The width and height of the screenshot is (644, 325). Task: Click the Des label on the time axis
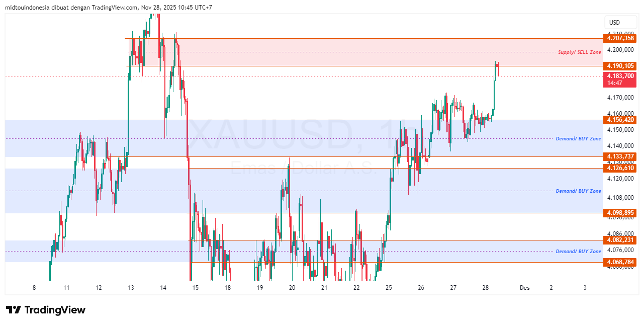point(524,288)
